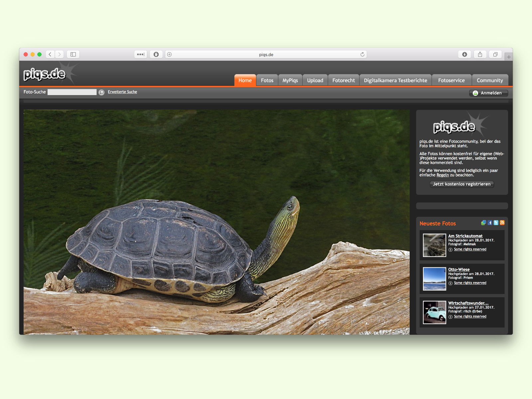Screen dimensions: 532x399
Task: Select the Home tab
Action: click(x=245, y=80)
